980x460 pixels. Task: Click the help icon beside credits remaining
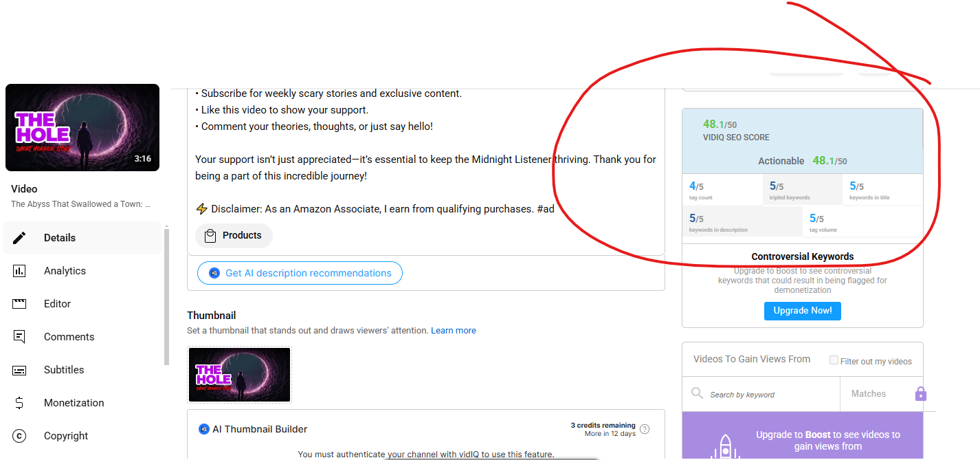click(645, 430)
